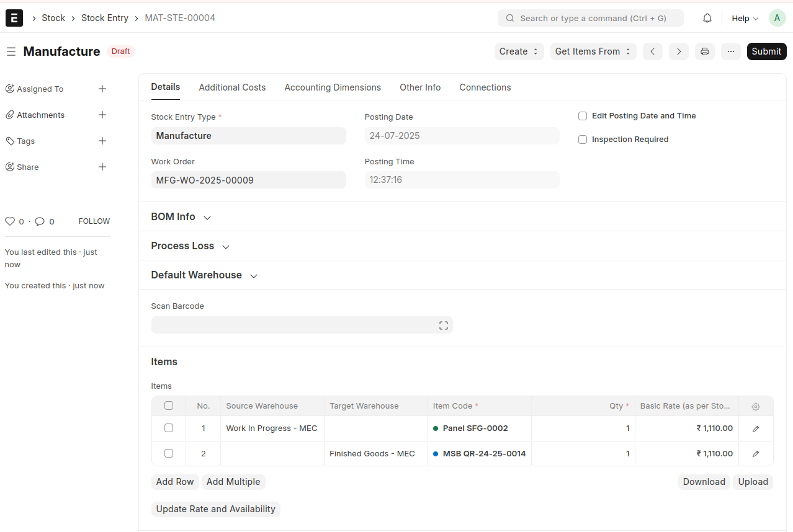Edit row 1 with pencil icon
Screen dimensions: 793x532
pyautogui.click(x=755, y=428)
